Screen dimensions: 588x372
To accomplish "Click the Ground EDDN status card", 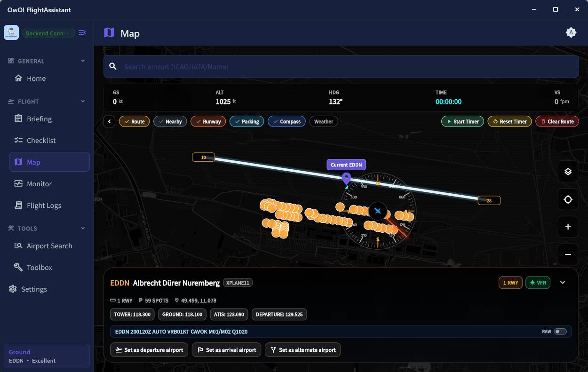I will point(47,356).
